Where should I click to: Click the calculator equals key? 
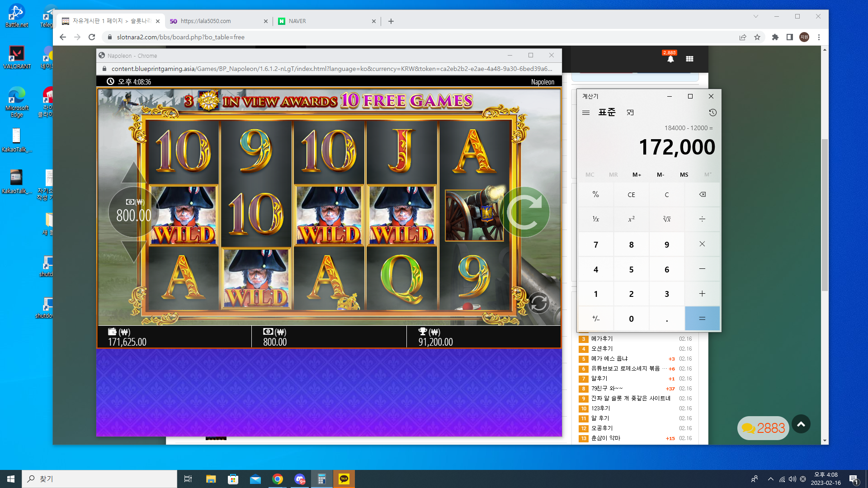coord(702,319)
